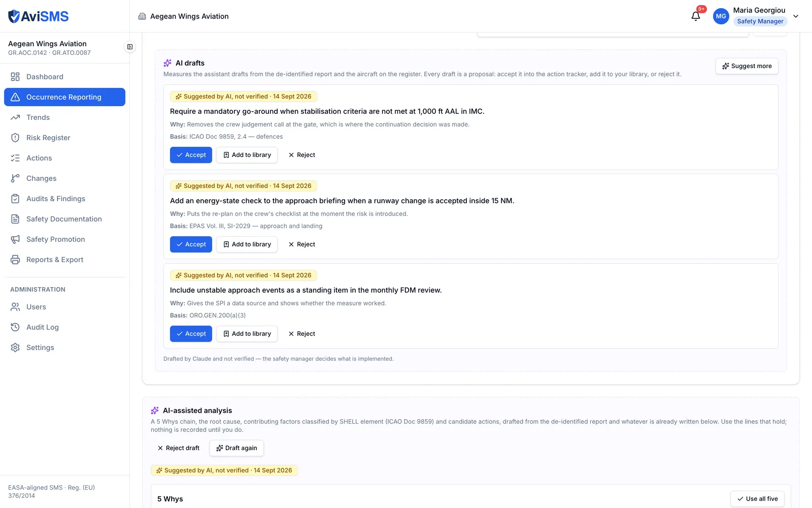812x508 pixels.
Task: Click Suggest more for AI drafts
Action: (747, 66)
